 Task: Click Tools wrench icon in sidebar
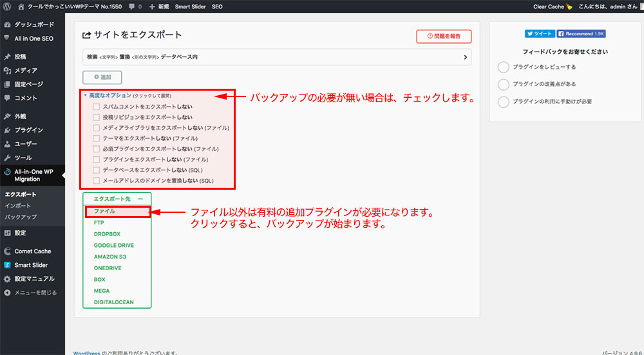pyautogui.click(x=7, y=158)
